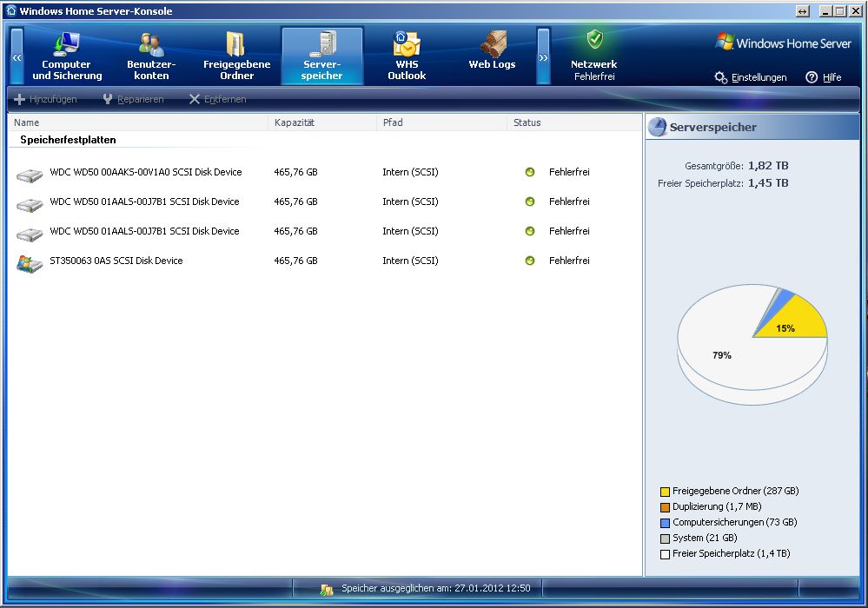Open the Computer und Sicherung tab
868x608 pixels.
(67, 56)
